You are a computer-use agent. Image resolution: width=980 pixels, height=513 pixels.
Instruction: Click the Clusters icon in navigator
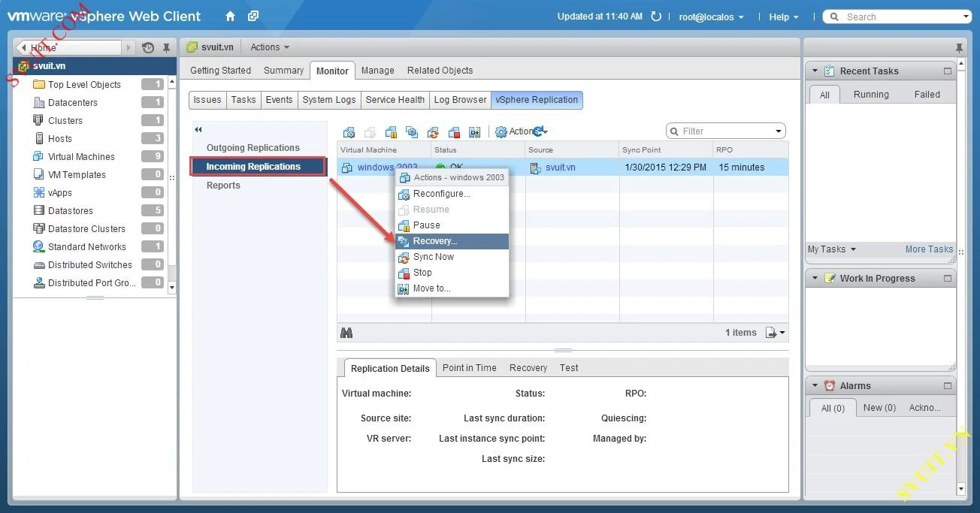click(39, 120)
